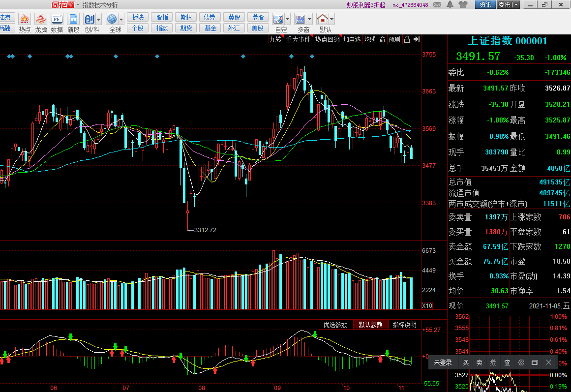
Task: Open the notification bell icon
Action: click(450, 5)
